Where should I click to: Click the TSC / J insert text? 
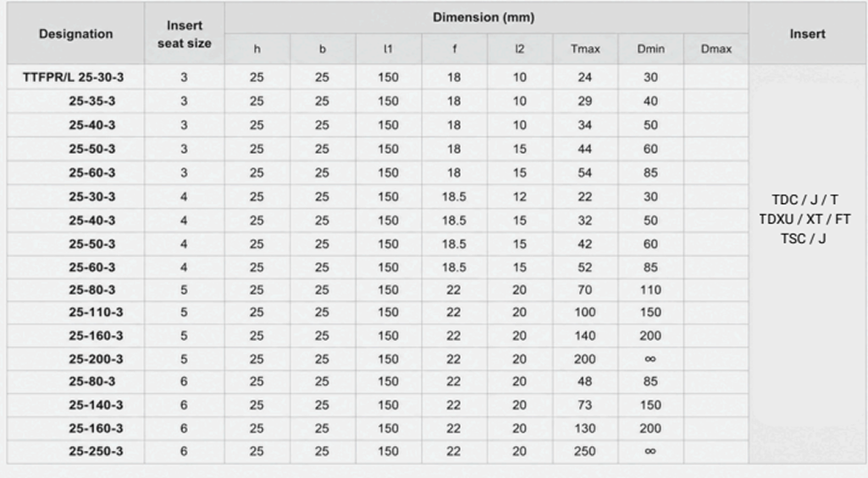(804, 239)
